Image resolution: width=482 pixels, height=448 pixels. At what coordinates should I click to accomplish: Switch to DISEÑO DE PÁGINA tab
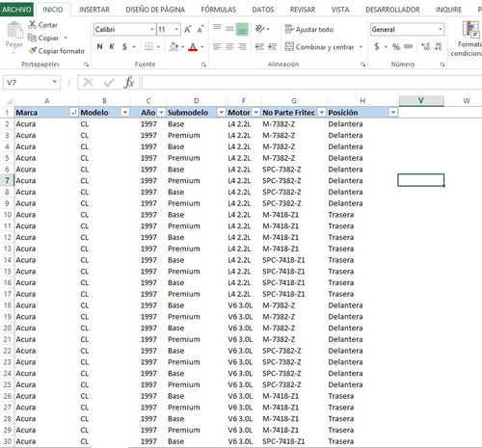[155, 10]
